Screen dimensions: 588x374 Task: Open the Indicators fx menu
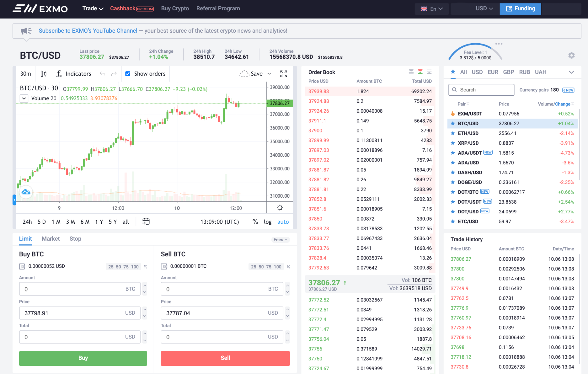[73, 74]
